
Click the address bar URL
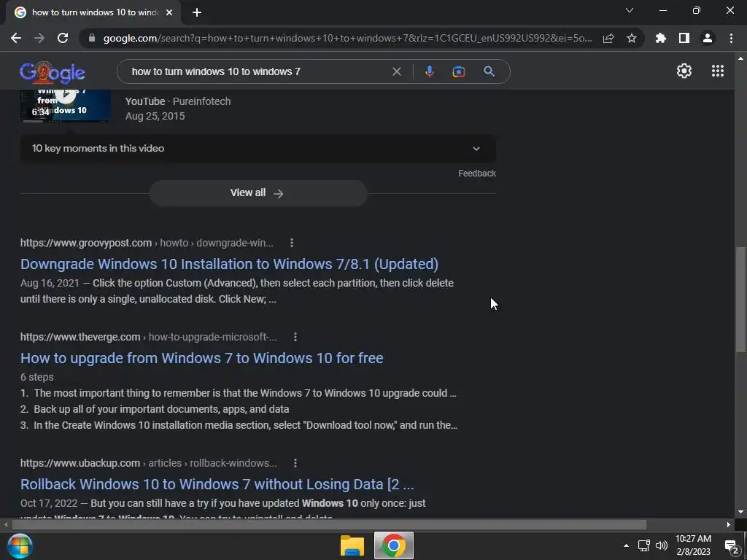347,38
